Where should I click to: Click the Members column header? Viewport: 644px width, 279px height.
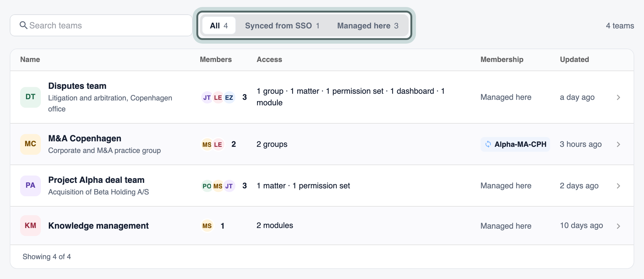(x=216, y=60)
